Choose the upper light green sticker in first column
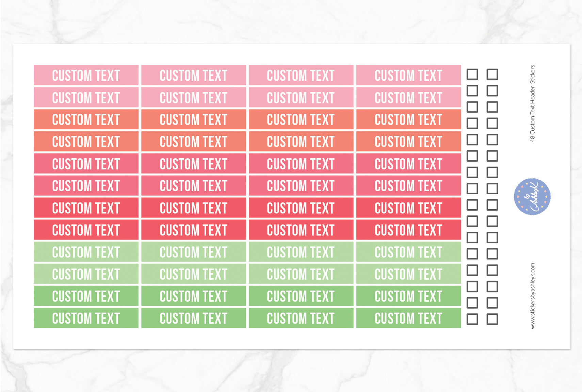The height and width of the screenshot is (392, 582). [86, 252]
